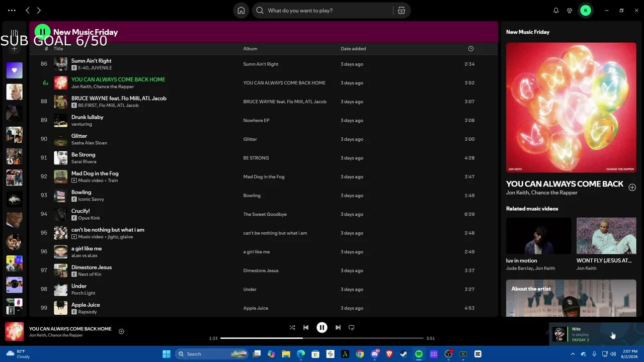Open the WONT FLY music video thumbnail
The image size is (644, 362).
pyautogui.click(x=606, y=236)
